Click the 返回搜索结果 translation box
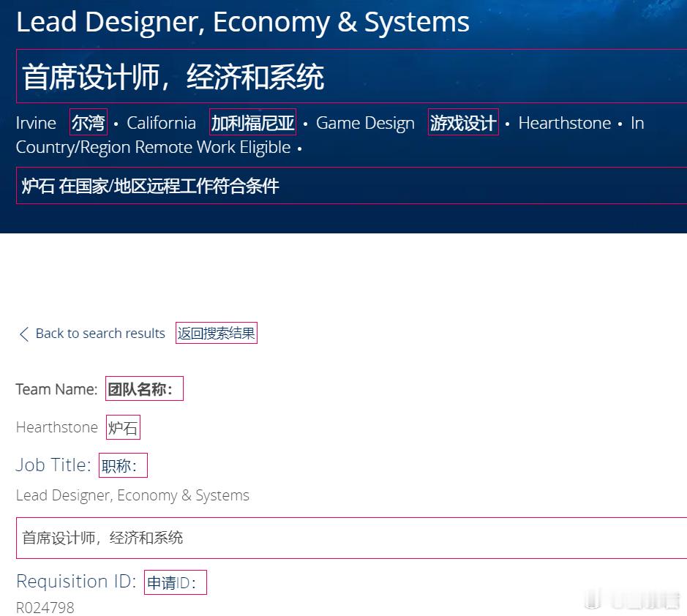Image resolution: width=687 pixels, height=616 pixels. [x=217, y=333]
